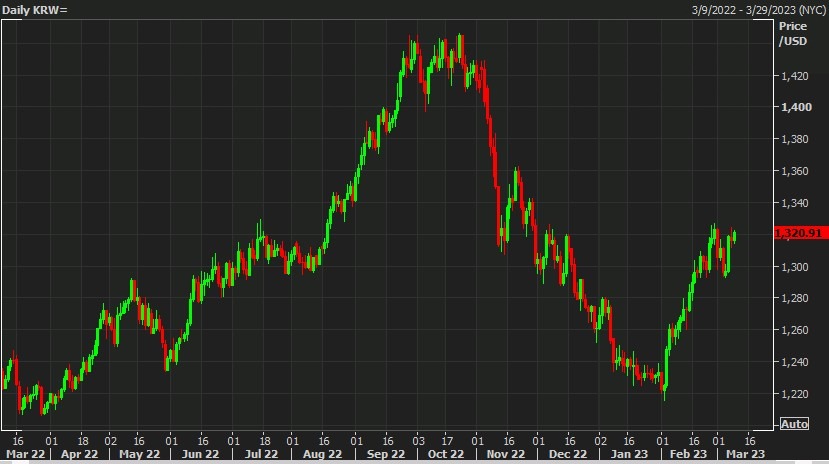Click the 1,260 price axis label
This screenshot has height=464, width=829.
tap(795, 330)
